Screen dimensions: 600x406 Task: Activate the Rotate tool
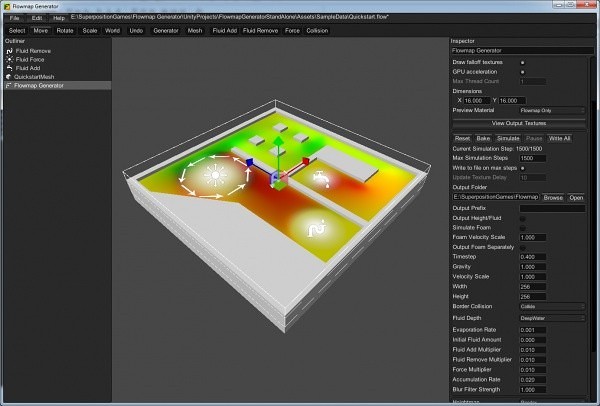pyautogui.click(x=65, y=31)
